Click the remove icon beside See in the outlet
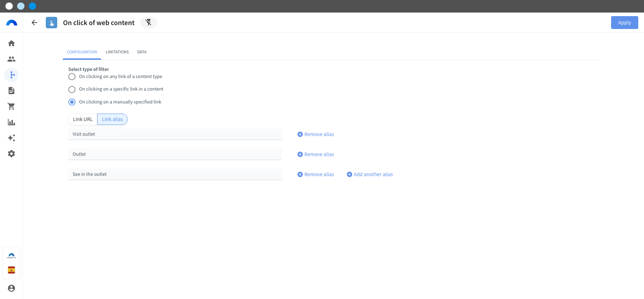Image resolution: width=644 pixels, height=299 pixels. tap(300, 174)
